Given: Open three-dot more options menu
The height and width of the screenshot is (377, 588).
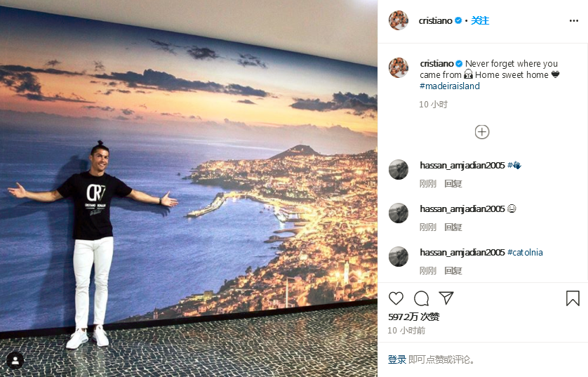Looking at the screenshot, I should (x=574, y=20).
